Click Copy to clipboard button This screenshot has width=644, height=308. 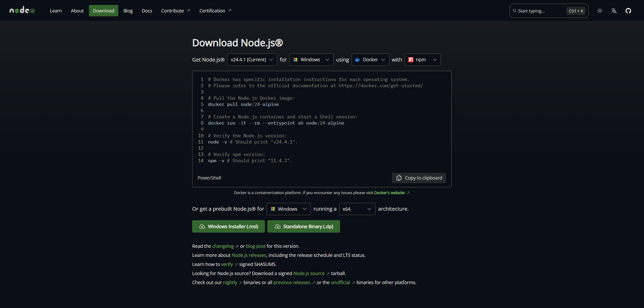(419, 178)
